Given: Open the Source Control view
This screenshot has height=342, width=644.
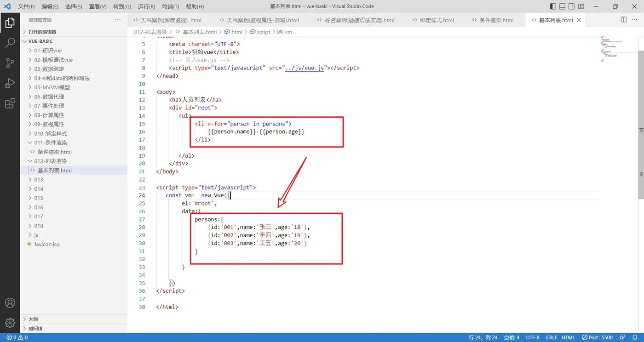Looking at the screenshot, I should (x=10, y=63).
